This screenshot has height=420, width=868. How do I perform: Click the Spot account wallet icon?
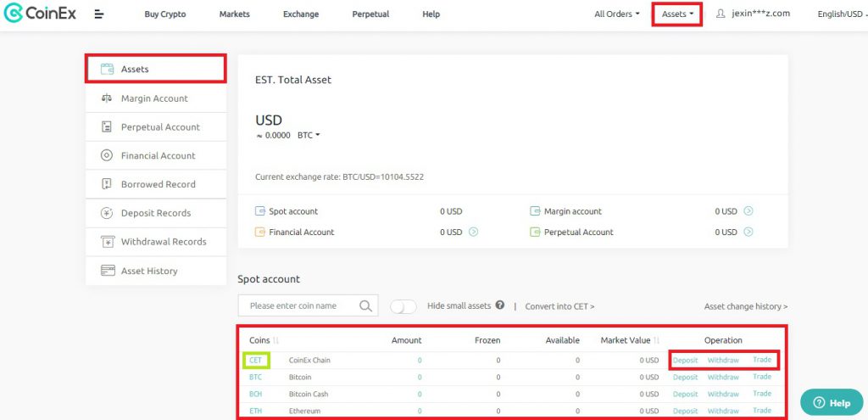[260, 211]
